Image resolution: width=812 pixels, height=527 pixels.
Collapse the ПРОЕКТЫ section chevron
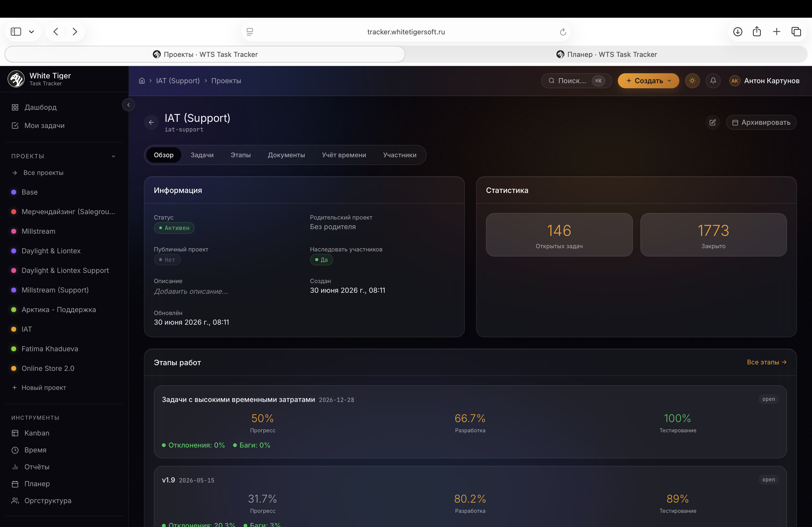click(114, 156)
